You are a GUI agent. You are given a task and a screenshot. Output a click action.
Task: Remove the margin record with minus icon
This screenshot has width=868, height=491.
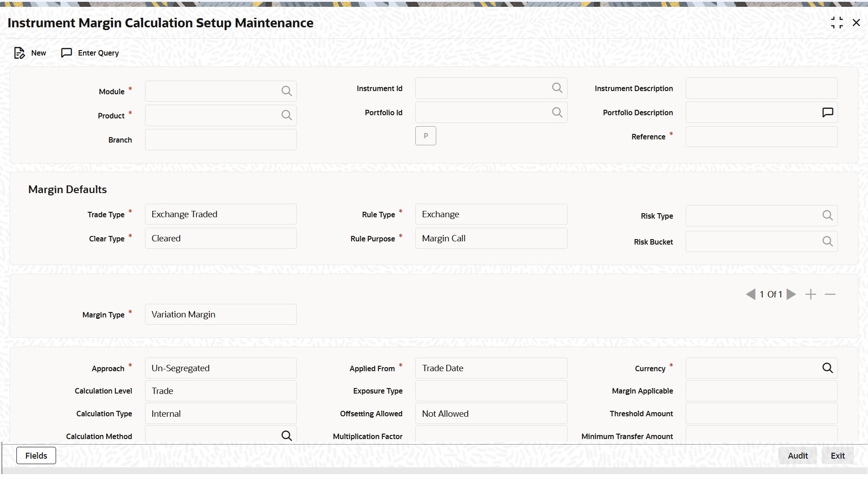830,294
